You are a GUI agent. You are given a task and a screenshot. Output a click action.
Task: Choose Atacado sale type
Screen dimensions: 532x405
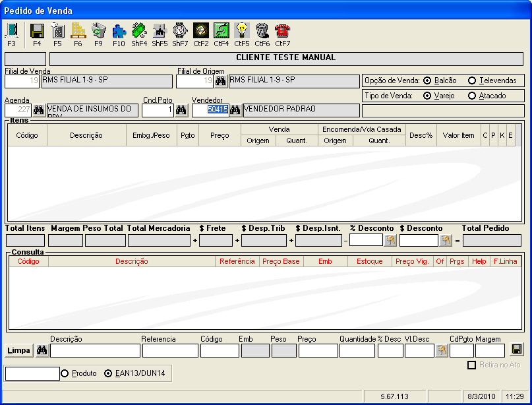487,96
